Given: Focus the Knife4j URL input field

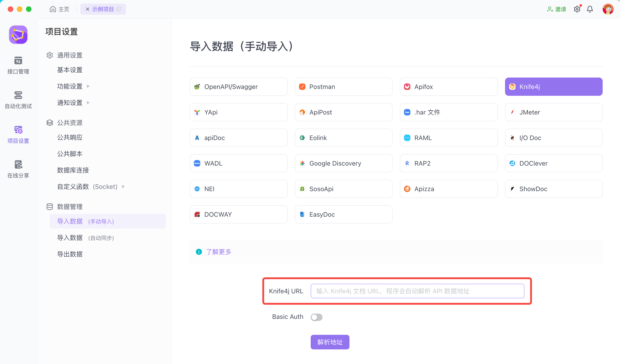Looking at the screenshot, I should coord(417,291).
